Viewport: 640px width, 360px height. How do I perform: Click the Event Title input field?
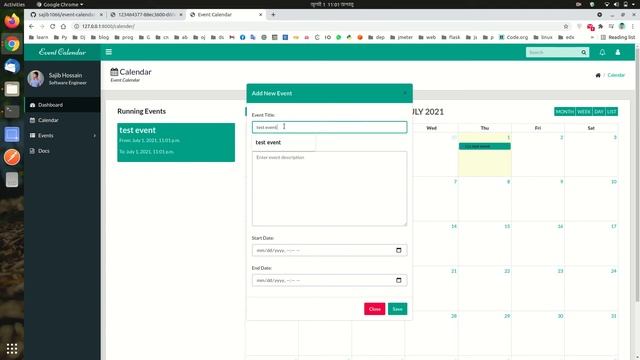pyautogui.click(x=329, y=127)
